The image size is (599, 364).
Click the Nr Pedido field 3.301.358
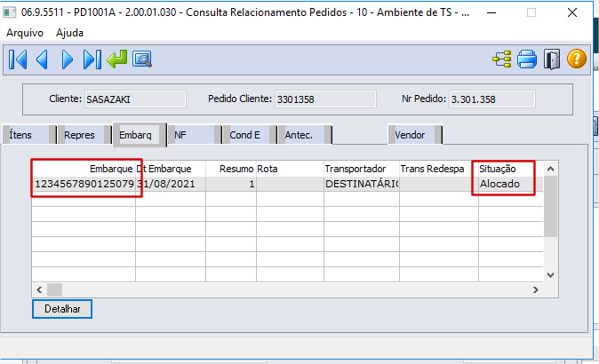492,99
